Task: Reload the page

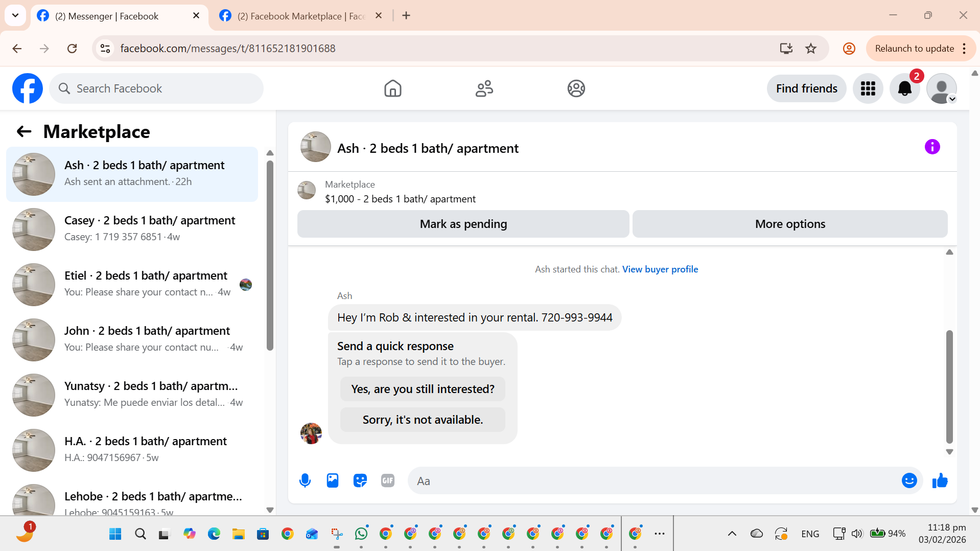Action: tap(72, 49)
